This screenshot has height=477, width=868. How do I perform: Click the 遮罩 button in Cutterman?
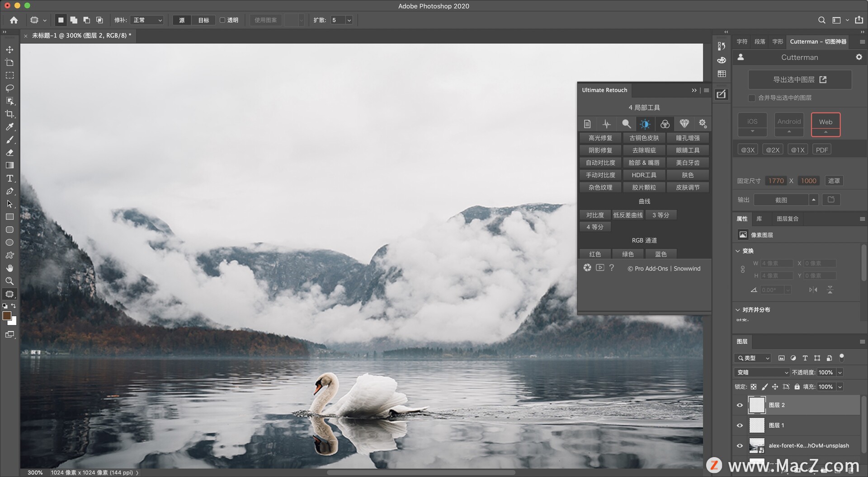834,181
